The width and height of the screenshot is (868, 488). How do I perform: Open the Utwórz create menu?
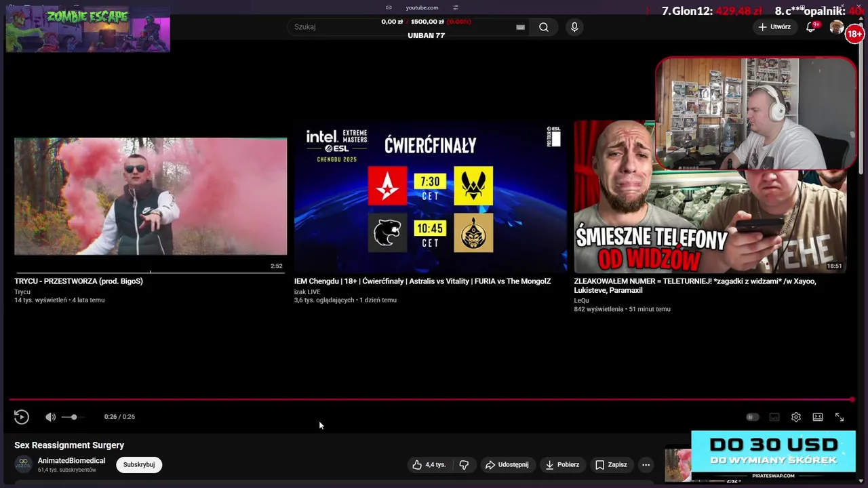(x=774, y=27)
